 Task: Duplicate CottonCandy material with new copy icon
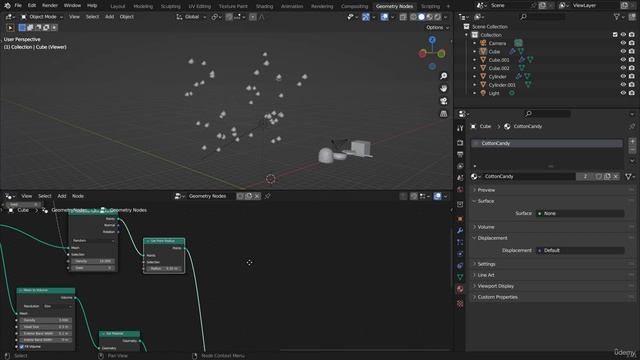[x=607, y=176]
